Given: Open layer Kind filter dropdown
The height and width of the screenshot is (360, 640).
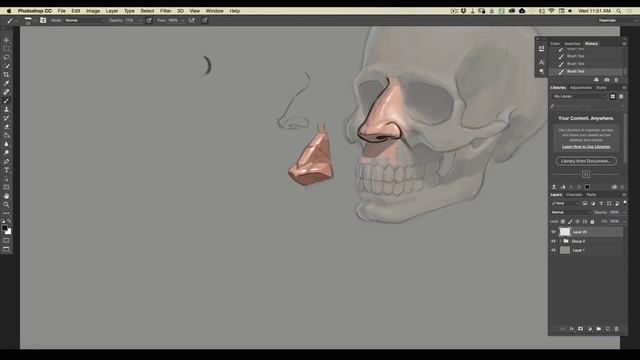Looking at the screenshot, I should [565, 203].
